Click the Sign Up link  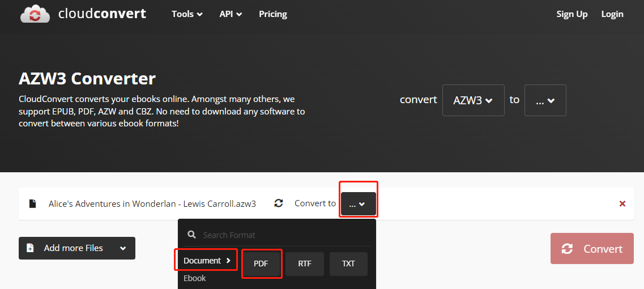pos(572,14)
